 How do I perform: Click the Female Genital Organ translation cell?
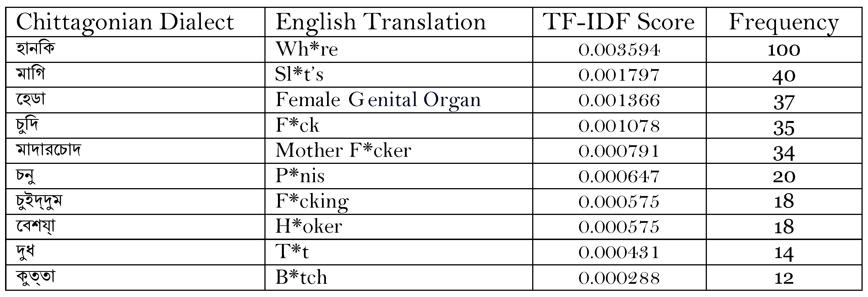point(378,100)
